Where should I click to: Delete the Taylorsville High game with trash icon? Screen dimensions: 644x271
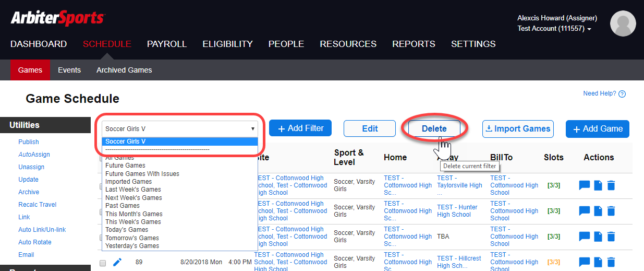click(611, 185)
